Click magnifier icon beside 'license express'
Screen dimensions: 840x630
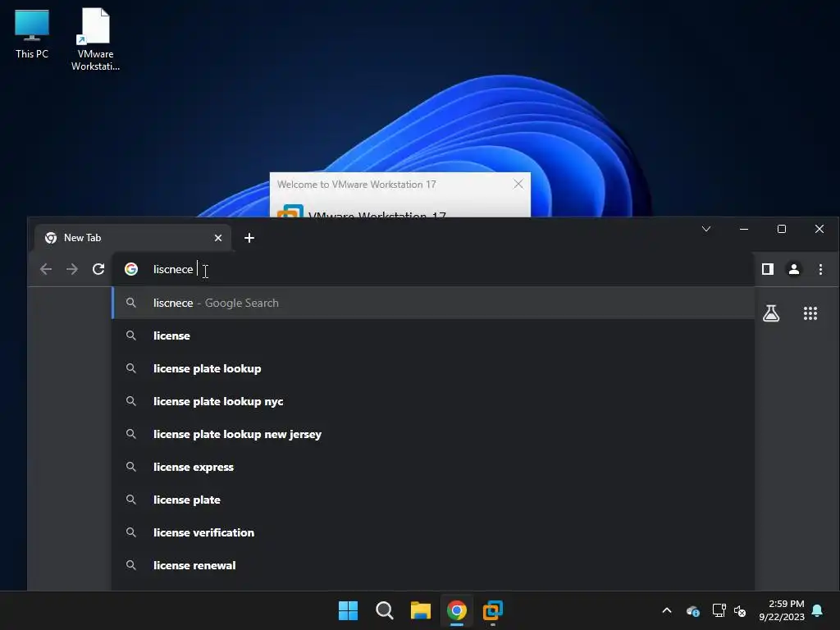(130, 467)
